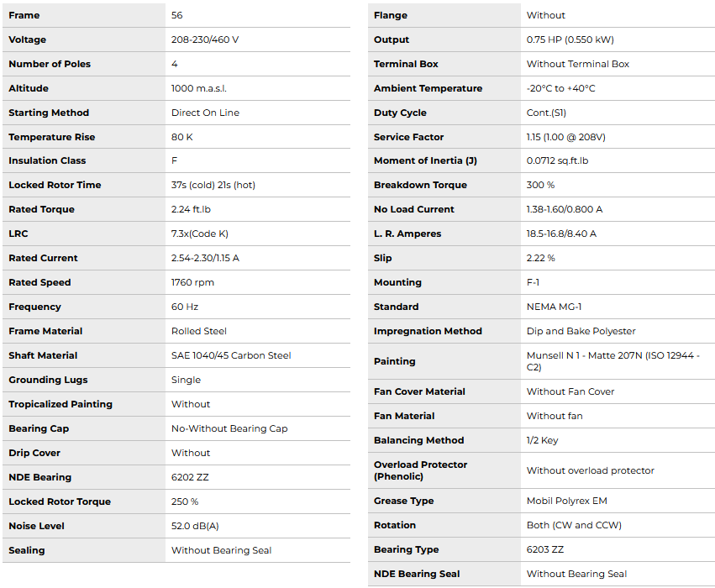
Task: Click the Shaft Material label
Action: 43,355
